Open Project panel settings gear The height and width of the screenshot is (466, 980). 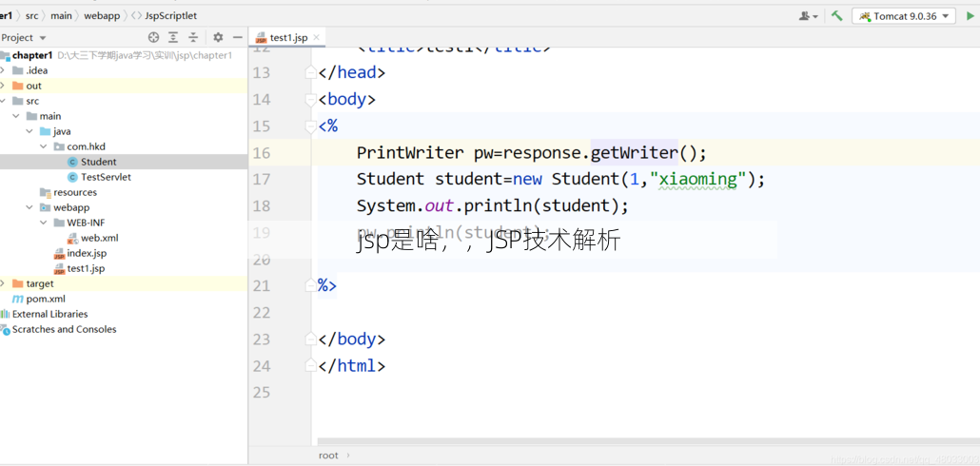click(x=218, y=37)
